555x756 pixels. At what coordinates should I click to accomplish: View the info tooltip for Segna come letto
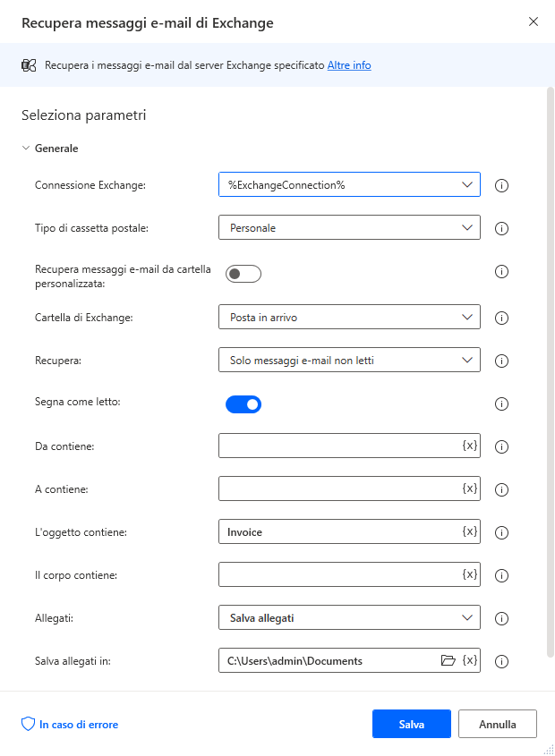[501, 403]
